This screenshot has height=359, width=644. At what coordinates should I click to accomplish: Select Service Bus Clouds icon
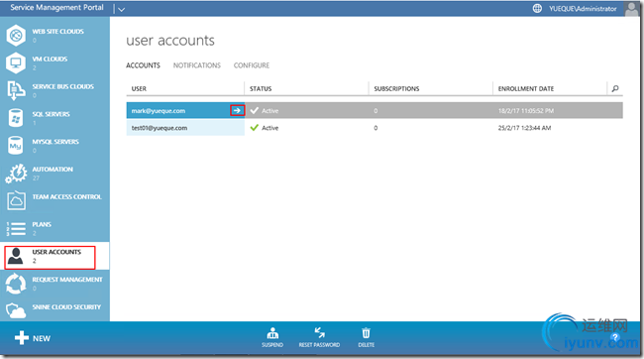point(16,90)
